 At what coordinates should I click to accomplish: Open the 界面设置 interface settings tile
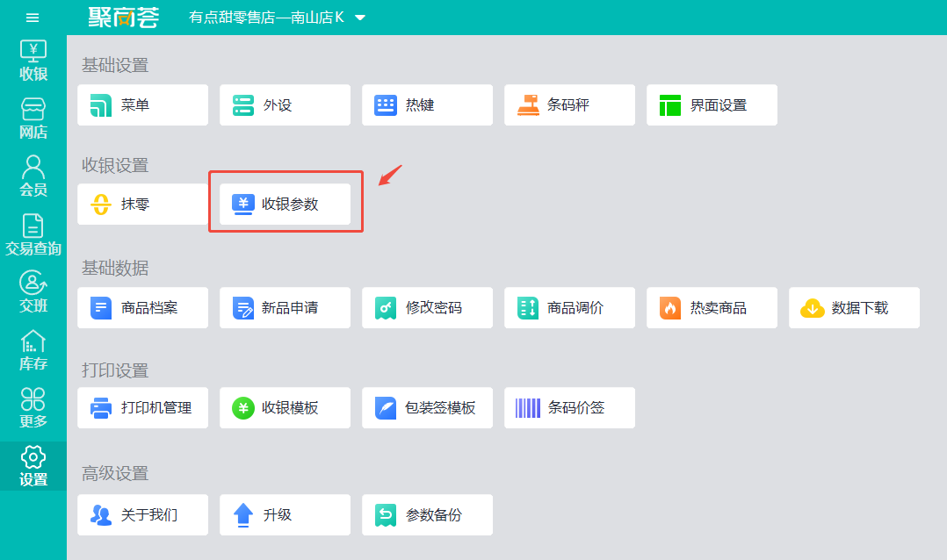712,105
